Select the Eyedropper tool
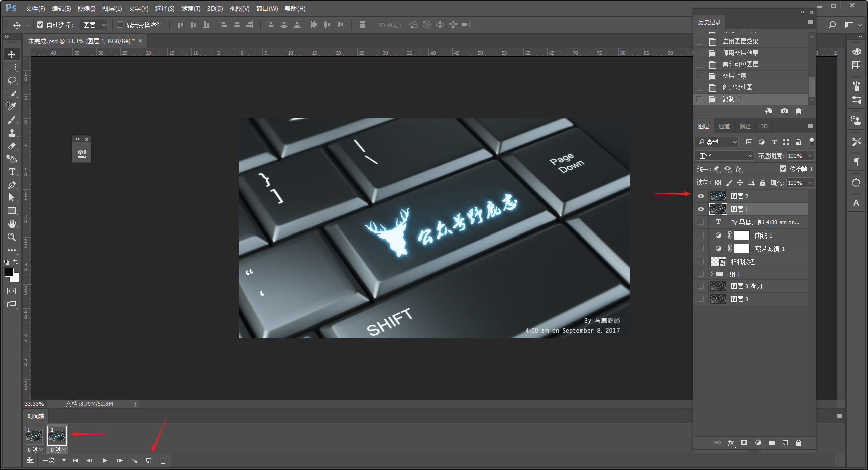Screen dimensions: 868x470 coord(11,106)
